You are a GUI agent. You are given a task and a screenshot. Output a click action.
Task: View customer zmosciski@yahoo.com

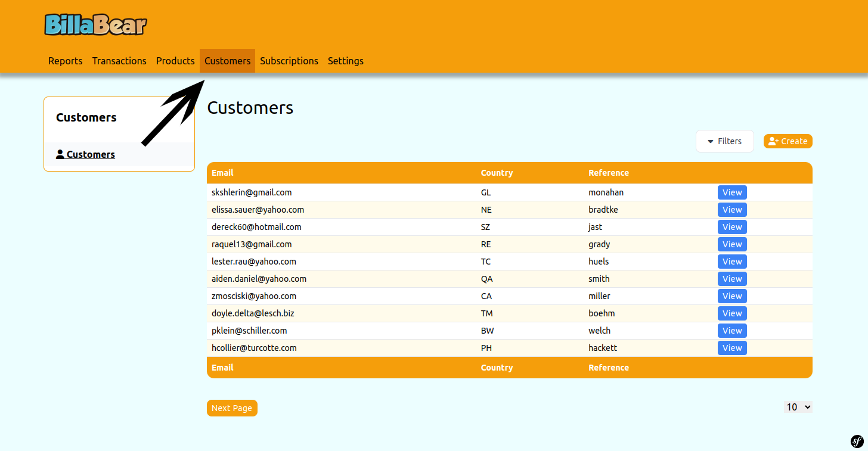732,296
